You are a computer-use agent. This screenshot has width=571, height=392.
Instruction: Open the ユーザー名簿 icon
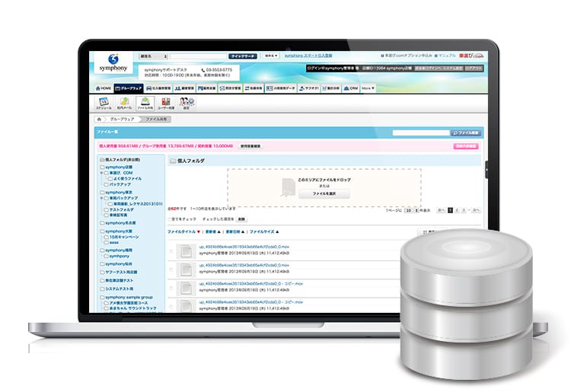(x=166, y=104)
